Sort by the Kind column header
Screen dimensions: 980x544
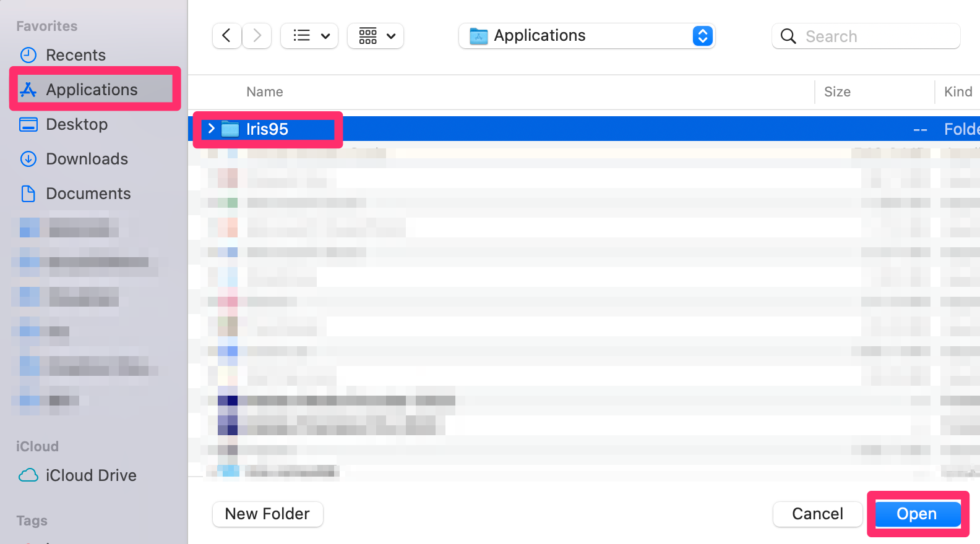tap(958, 91)
